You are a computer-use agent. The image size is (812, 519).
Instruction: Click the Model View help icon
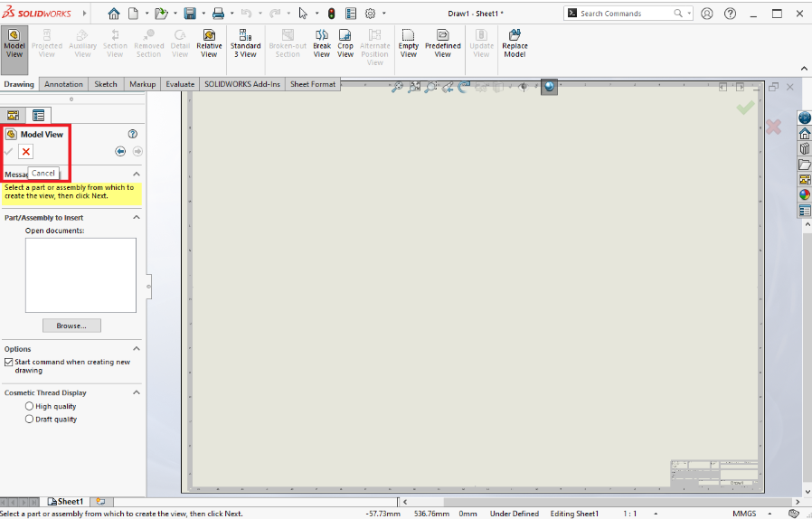point(133,134)
